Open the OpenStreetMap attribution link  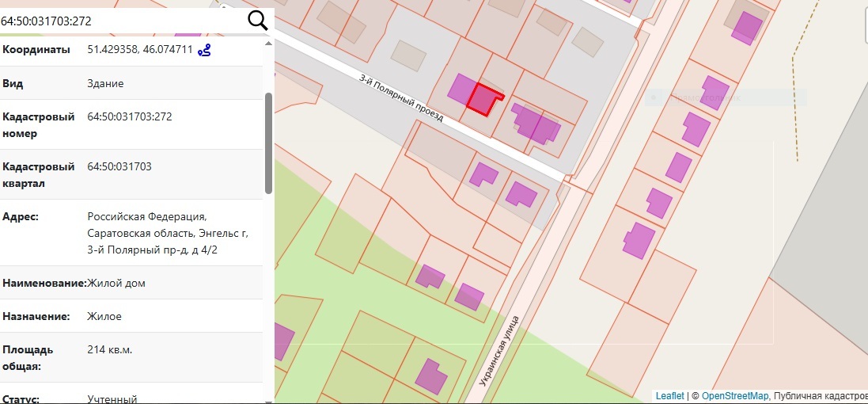(735, 396)
